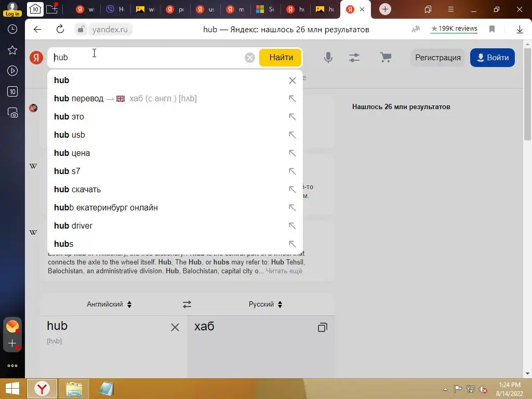Open the shopping cart icon
This screenshot has height=399, width=532.
[x=385, y=57]
